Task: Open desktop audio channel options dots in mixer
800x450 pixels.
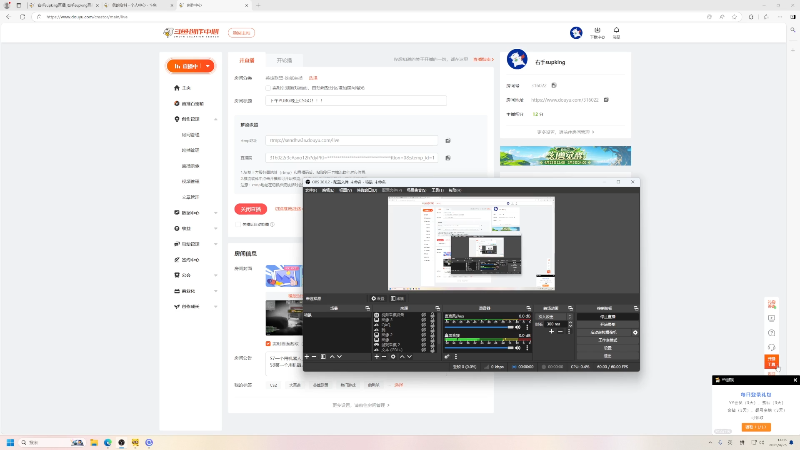Action: coord(528,328)
